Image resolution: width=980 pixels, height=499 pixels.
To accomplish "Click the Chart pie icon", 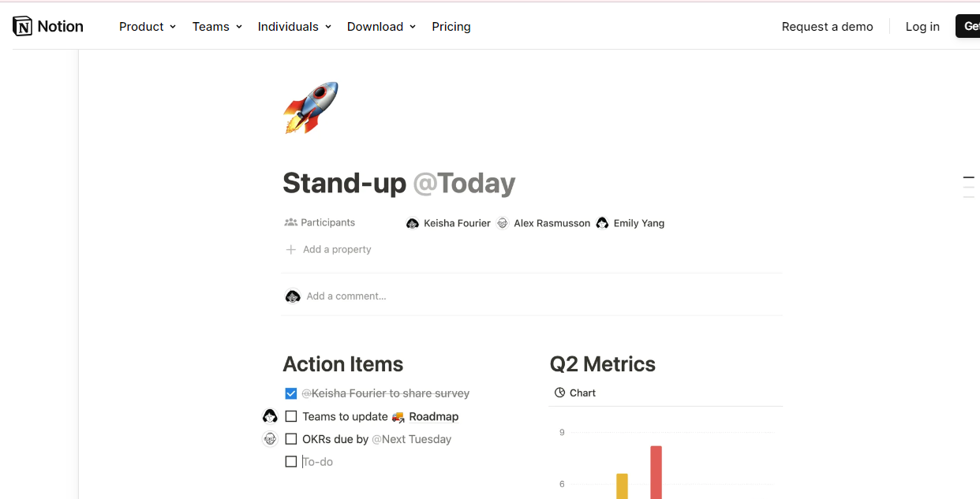I will [x=559, y=393].
